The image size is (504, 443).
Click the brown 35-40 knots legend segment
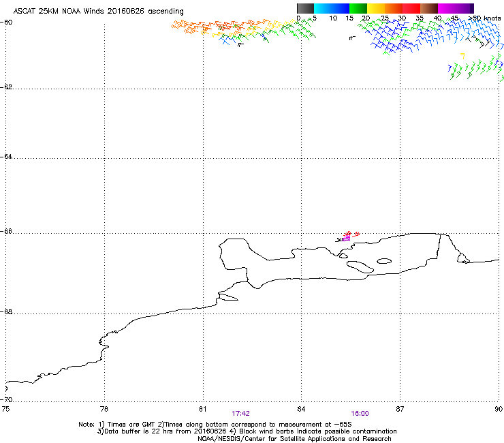[x=429, y=8]
